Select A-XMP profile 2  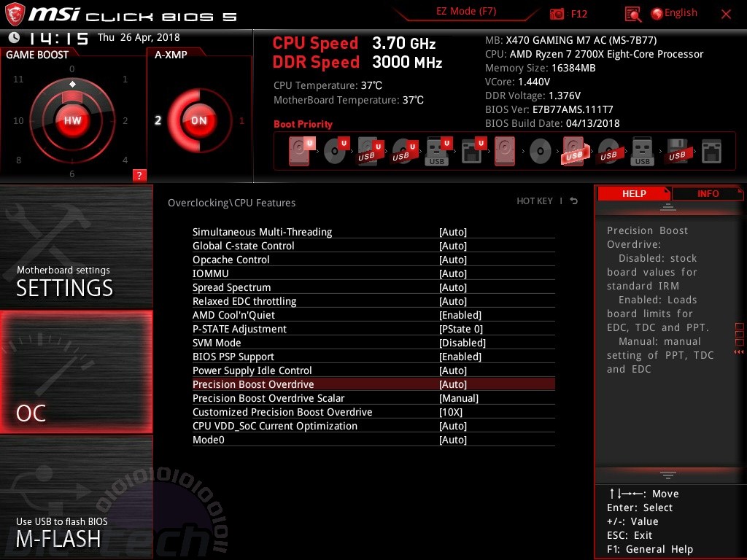click(158, 120)
